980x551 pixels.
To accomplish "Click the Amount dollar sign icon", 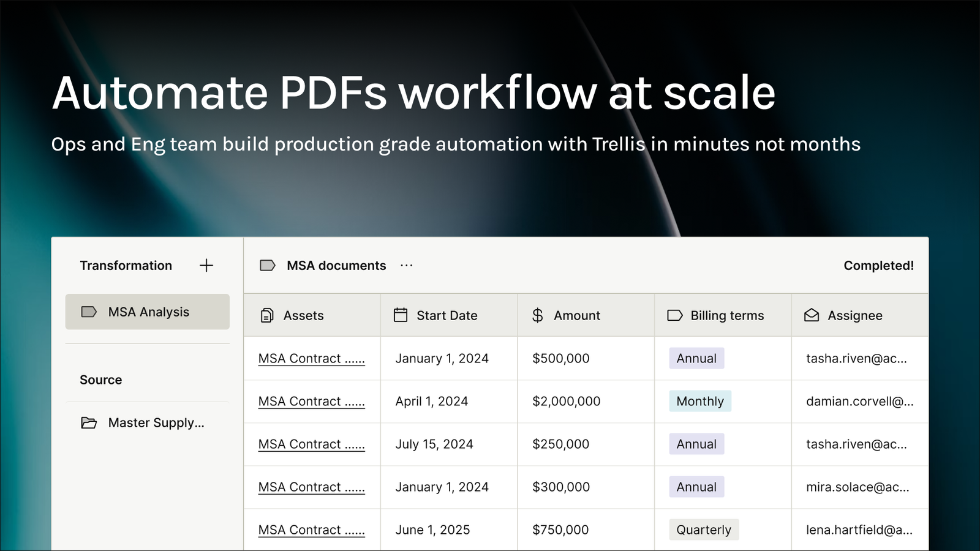I will coord(538,315).
